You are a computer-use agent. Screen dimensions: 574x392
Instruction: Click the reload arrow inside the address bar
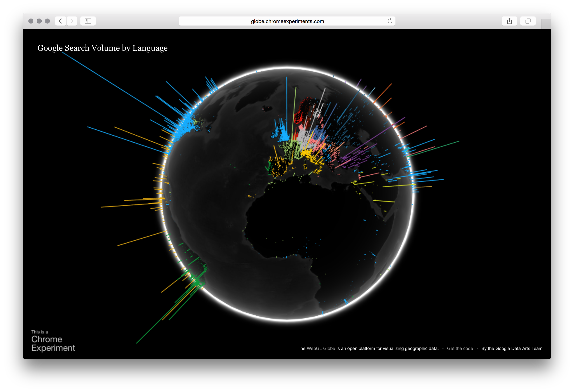(390, 21)
